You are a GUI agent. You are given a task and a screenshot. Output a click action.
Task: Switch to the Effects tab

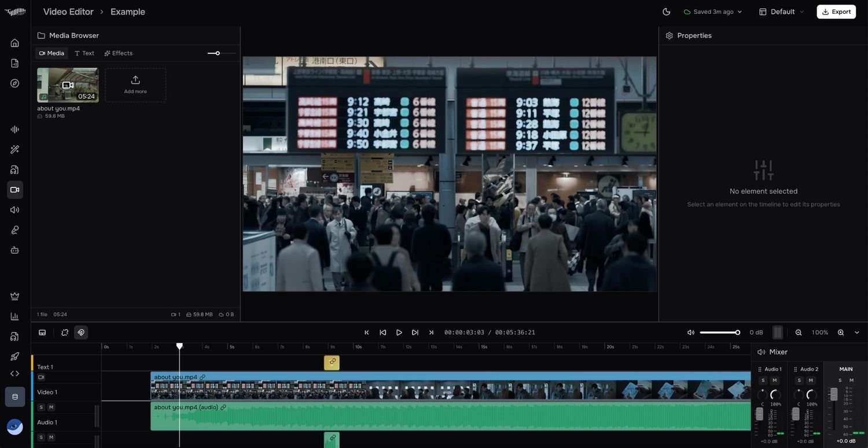click(x=118, y=53)
